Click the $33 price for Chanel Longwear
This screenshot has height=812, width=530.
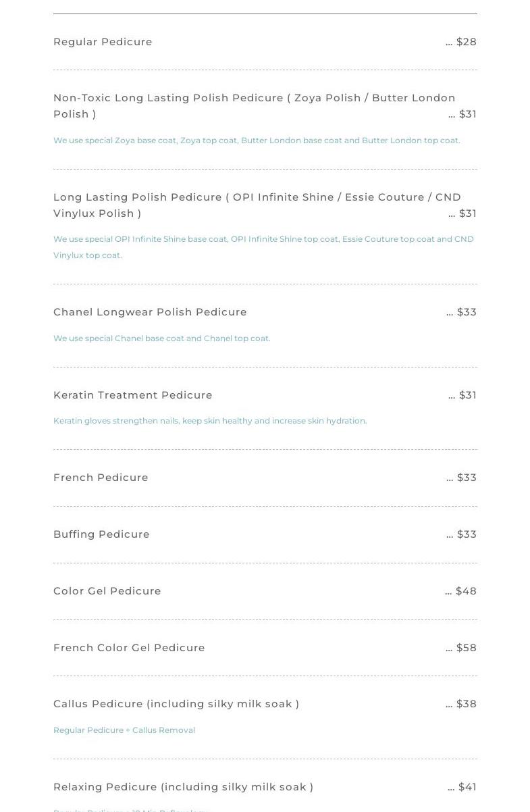tap(462, 312)
